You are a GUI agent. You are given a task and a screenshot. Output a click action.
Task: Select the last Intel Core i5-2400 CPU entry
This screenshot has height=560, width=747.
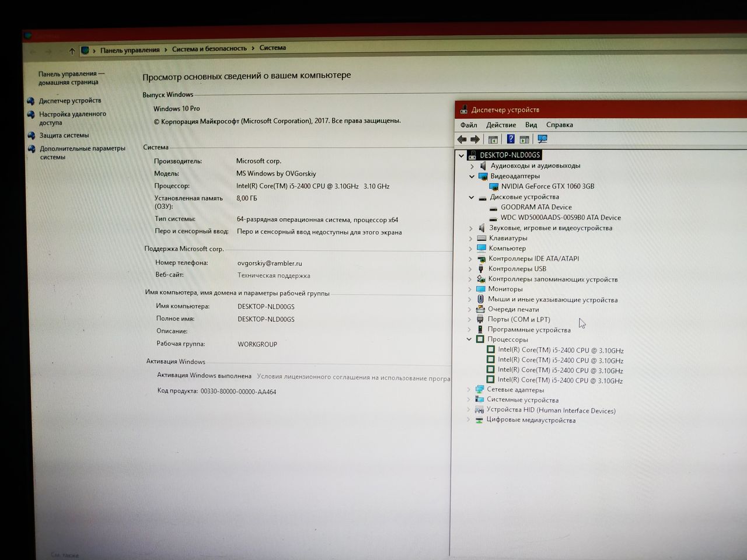click(x=560, y=380)
